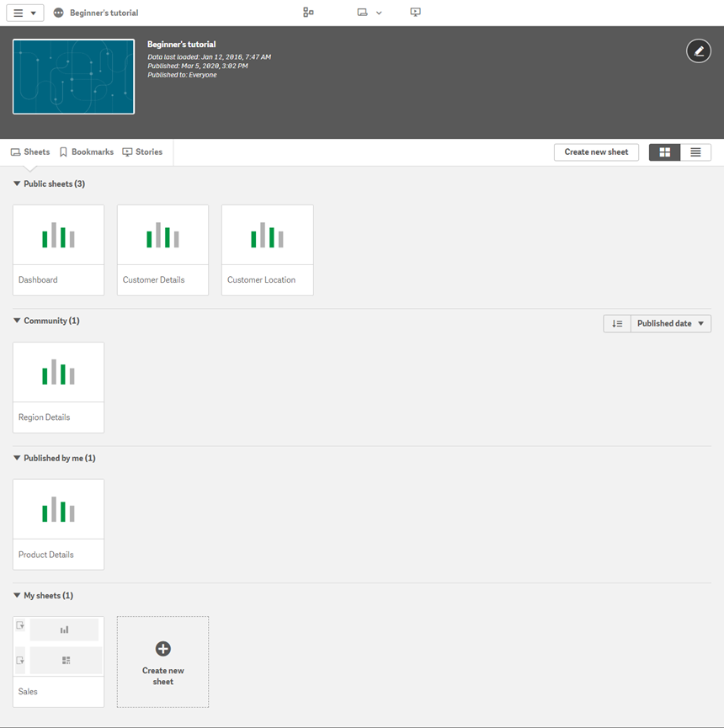This screenshot has width=724, height=728.
Task: Open the Dashboard sheet
Action: pyautogui.click(x=59, y=250)
